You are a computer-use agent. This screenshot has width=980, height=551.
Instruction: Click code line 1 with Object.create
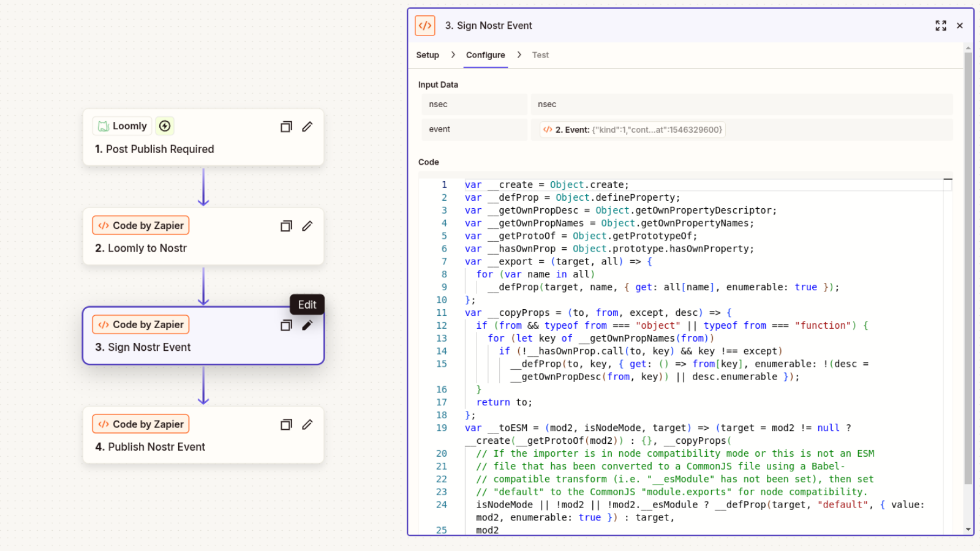[546, 185]
